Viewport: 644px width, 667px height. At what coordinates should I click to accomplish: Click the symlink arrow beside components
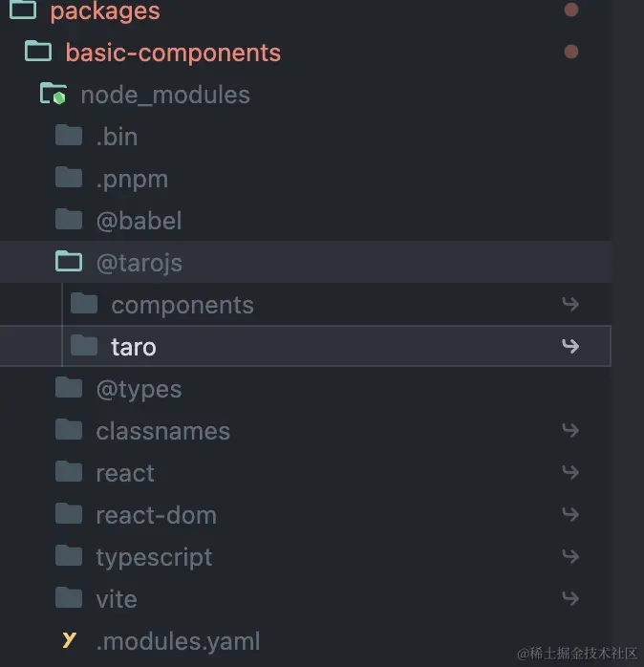click(570, 304)
